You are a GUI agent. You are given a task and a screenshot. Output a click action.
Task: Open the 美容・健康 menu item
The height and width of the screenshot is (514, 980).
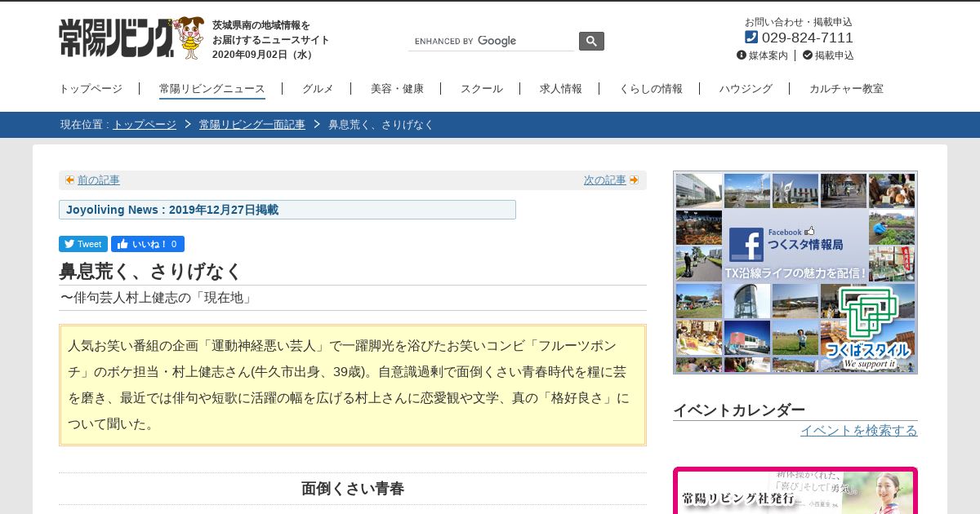pyautogui.click(x=397, y=89)
